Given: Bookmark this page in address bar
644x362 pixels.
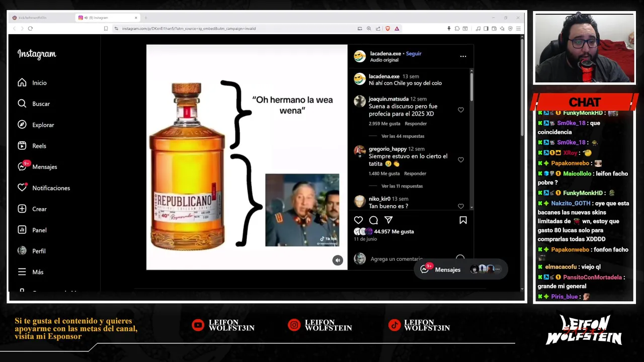Looking at the screenshot, I should (x=106, y=29).
